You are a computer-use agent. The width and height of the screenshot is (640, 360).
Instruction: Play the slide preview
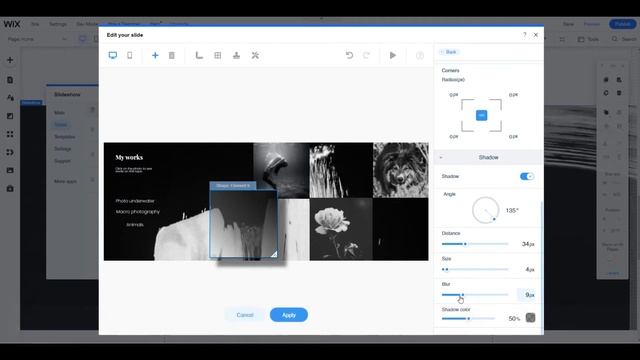pos(393,55)
